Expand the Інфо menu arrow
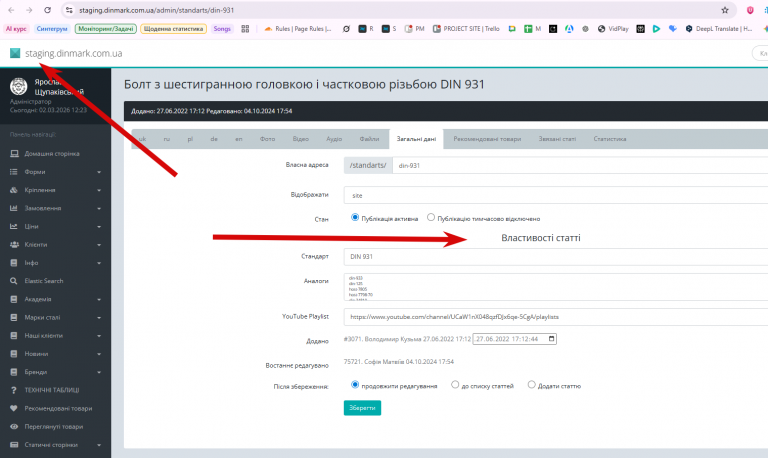The image size is (768, 458). 99,264
